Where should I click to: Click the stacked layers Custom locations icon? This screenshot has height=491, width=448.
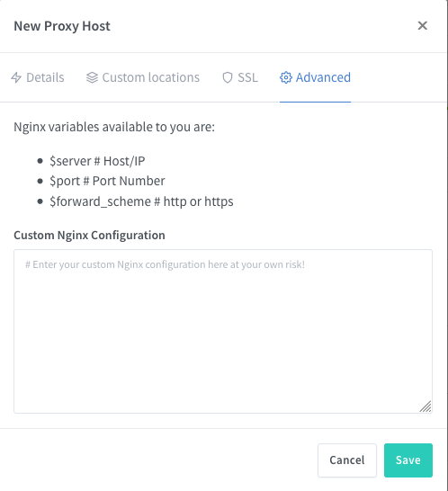click(92, 77)
